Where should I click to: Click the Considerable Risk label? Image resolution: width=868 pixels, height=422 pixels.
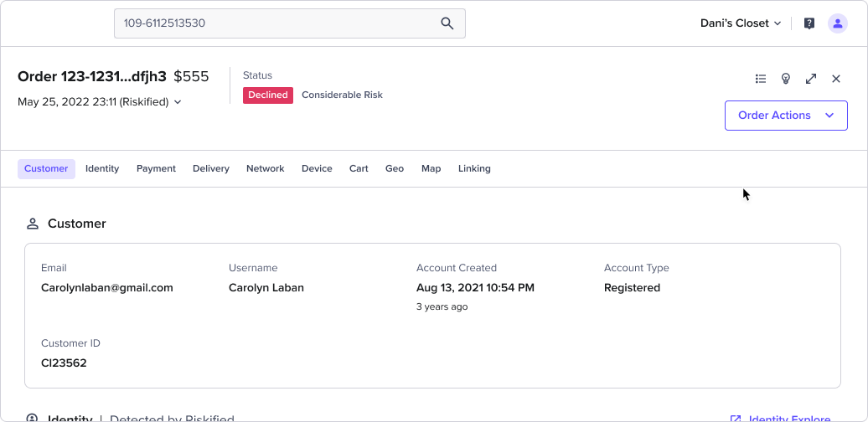click(x=342, y=95)
